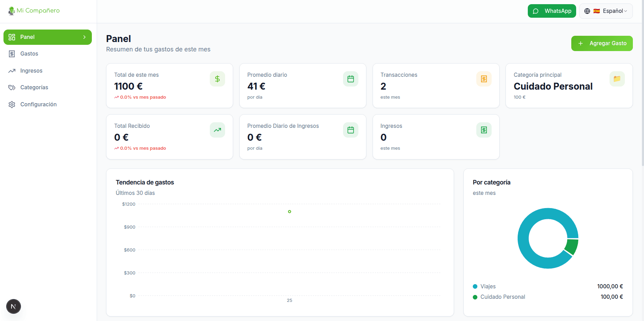
Task: Open Gastos in the sidebar
Action: pos(29,54)
